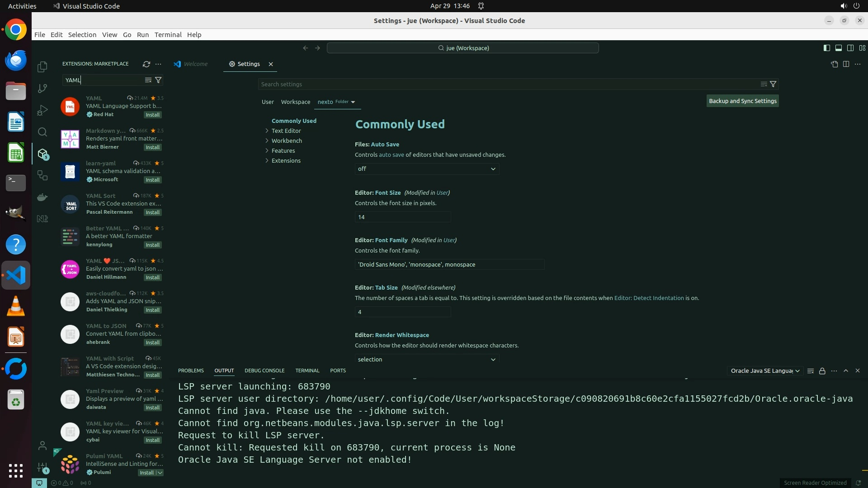The width and height of the screenshot is (868, 488).
Task: Open the Source Control view
Action: tap(42, 89)
